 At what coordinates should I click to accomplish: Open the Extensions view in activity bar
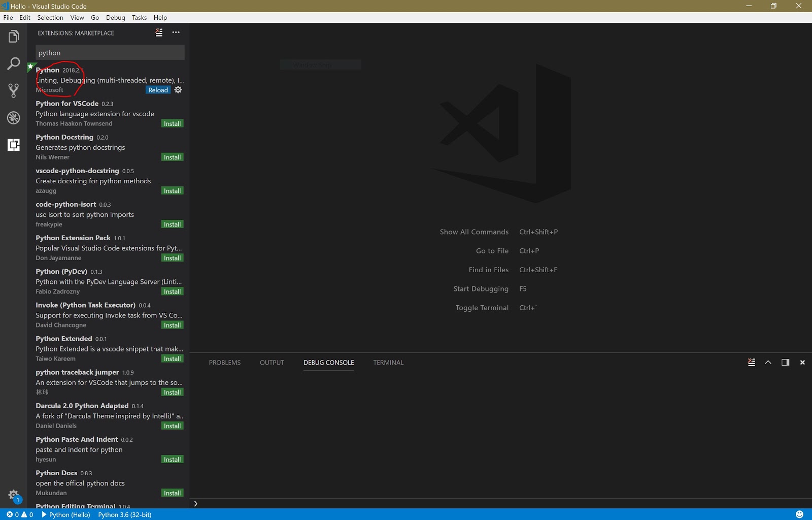[14, 145]
